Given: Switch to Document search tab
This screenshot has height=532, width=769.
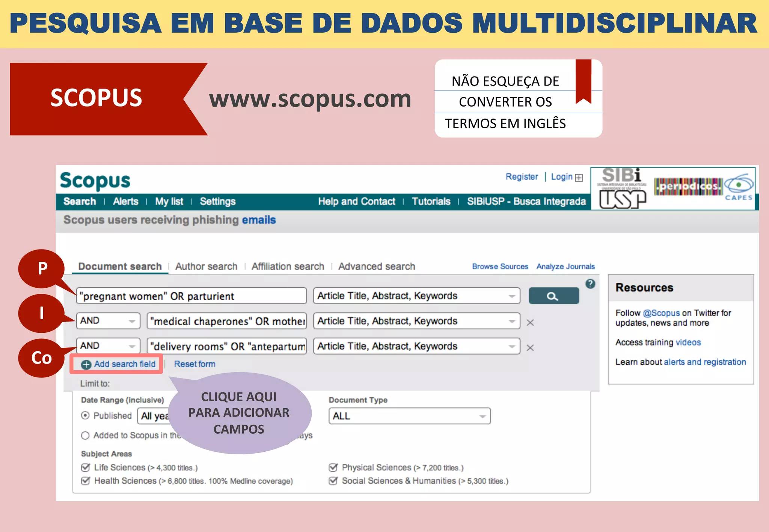Looking at the screenshot, I should (x=120, y=266).
